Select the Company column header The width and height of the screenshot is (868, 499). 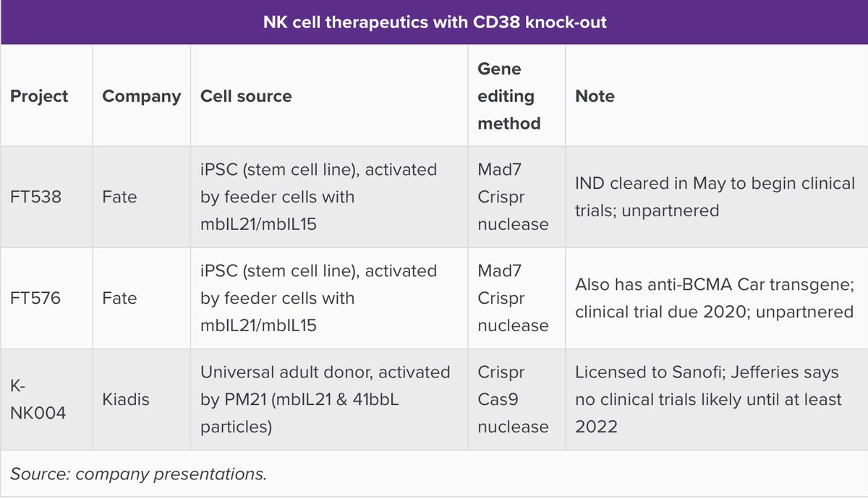point(141,96)
